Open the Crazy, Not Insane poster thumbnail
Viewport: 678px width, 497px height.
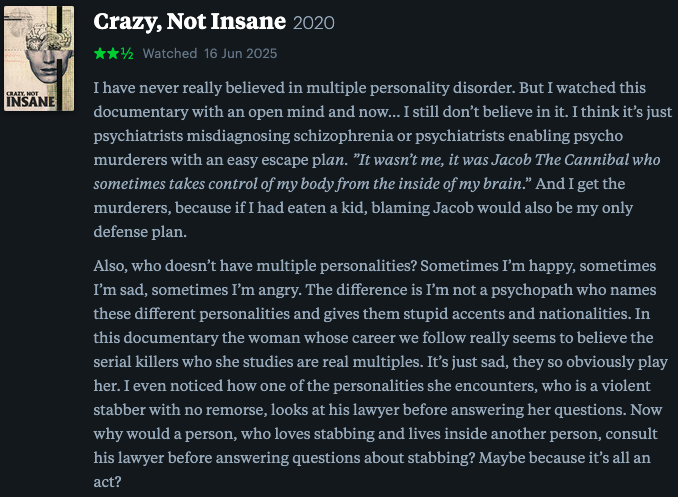(x=39, y=58)
